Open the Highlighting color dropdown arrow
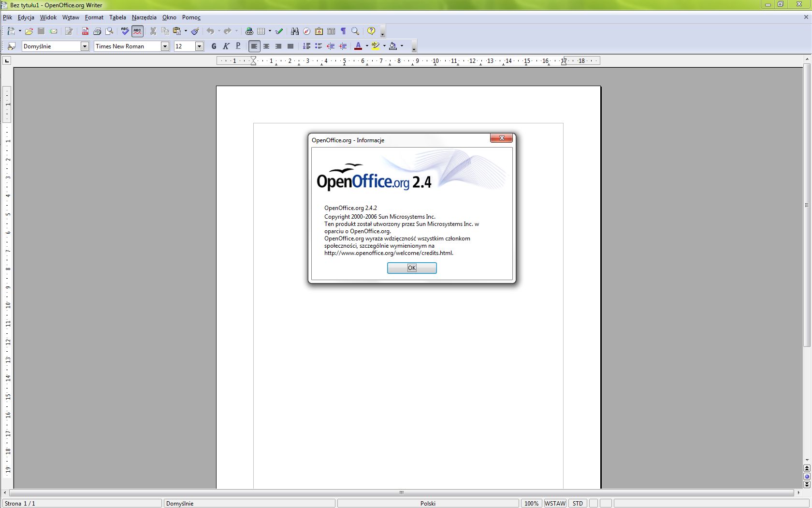This screenshot has width=812, height=508. point(384,46)
